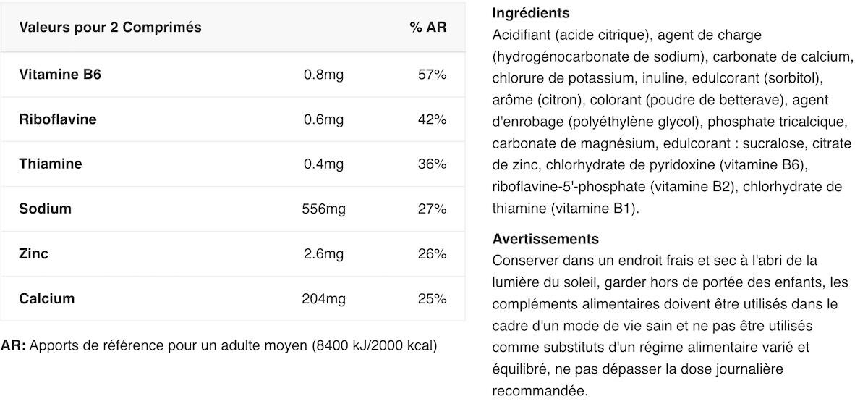Click the 204mg Calcium amount
Screen dimensions: 868x412
click(x=323, y=299)
